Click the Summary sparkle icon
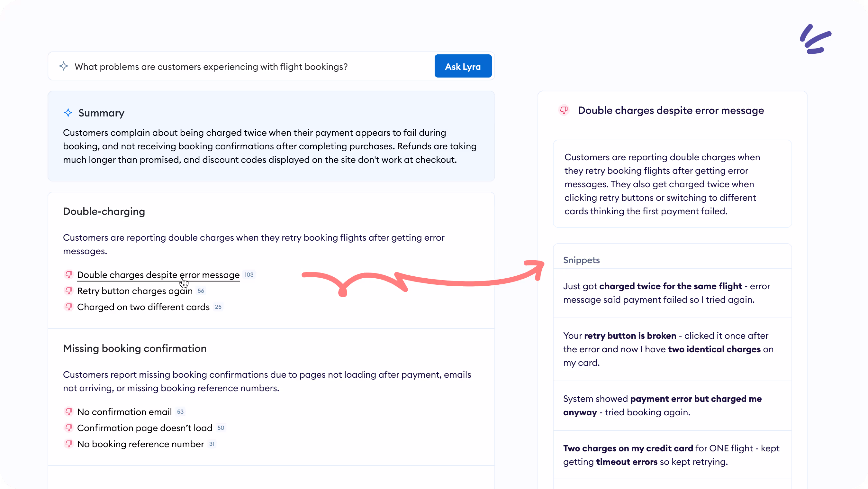Screen dimensions: 868x489 (68, 113)
